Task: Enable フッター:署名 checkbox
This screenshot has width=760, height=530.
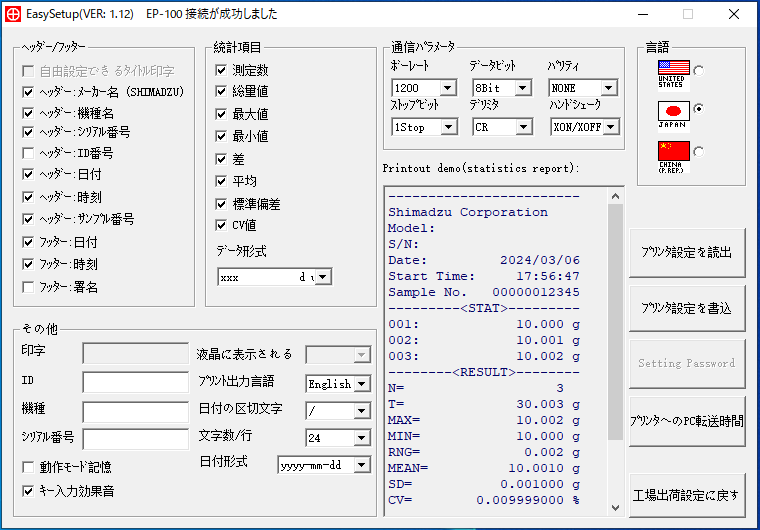Action: tap(28, 287)
